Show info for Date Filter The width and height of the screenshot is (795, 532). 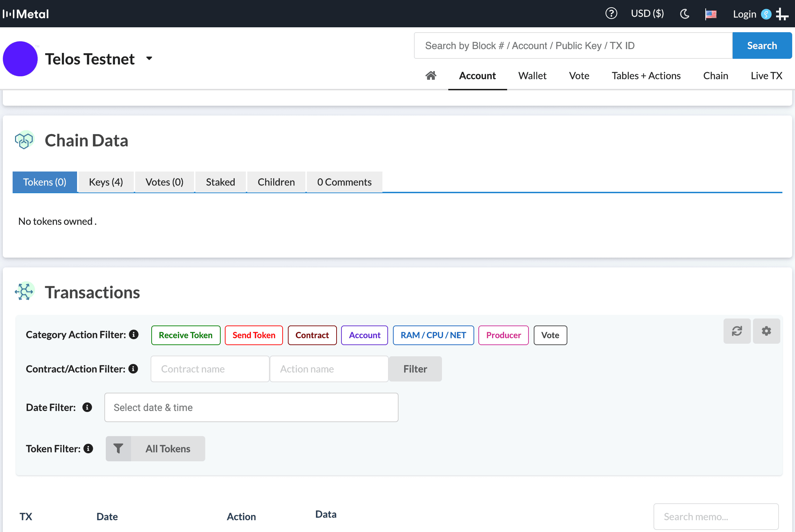(x=87, y=407)
